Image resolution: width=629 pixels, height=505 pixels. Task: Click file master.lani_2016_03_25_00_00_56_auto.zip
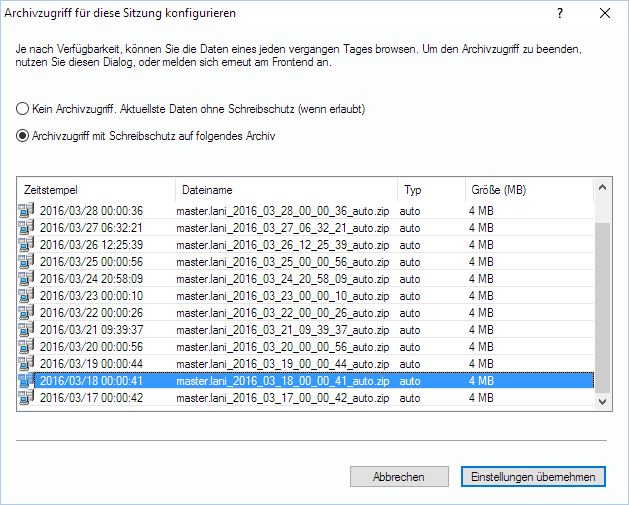coord(283,262)
